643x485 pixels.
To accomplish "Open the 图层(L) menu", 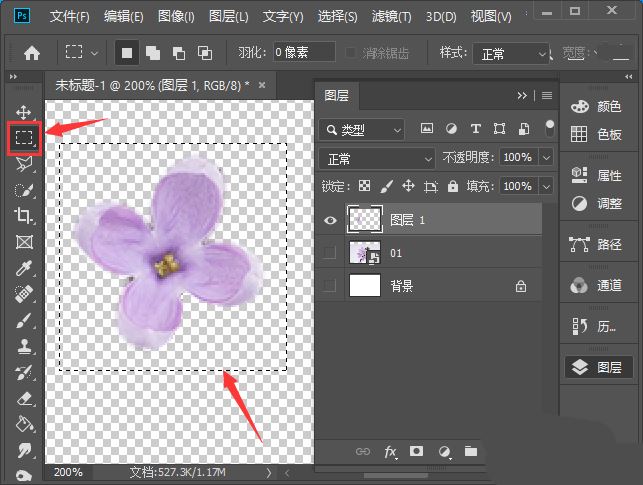I will click(230, 17).
